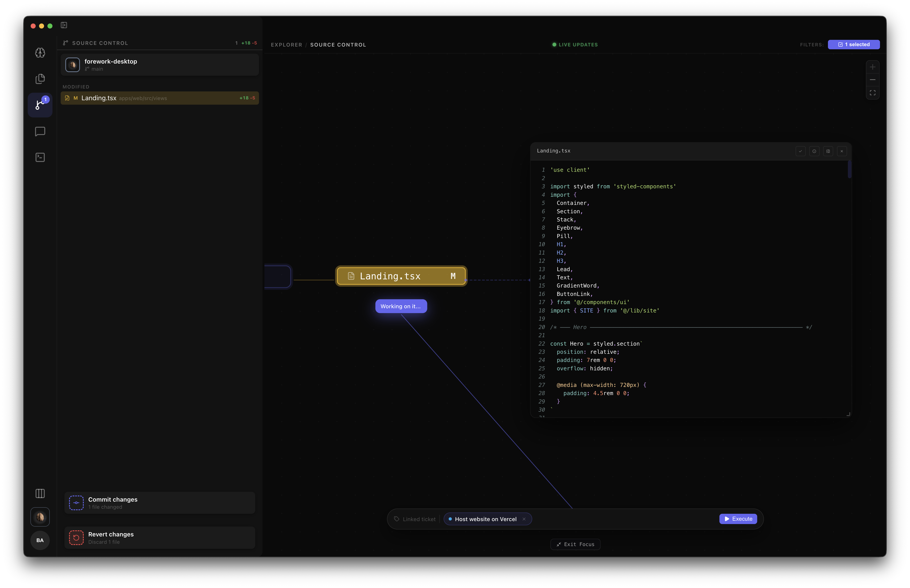This screenshot has height=588, width=910.
Task: Click the styled-components import line
Action: 613,186
